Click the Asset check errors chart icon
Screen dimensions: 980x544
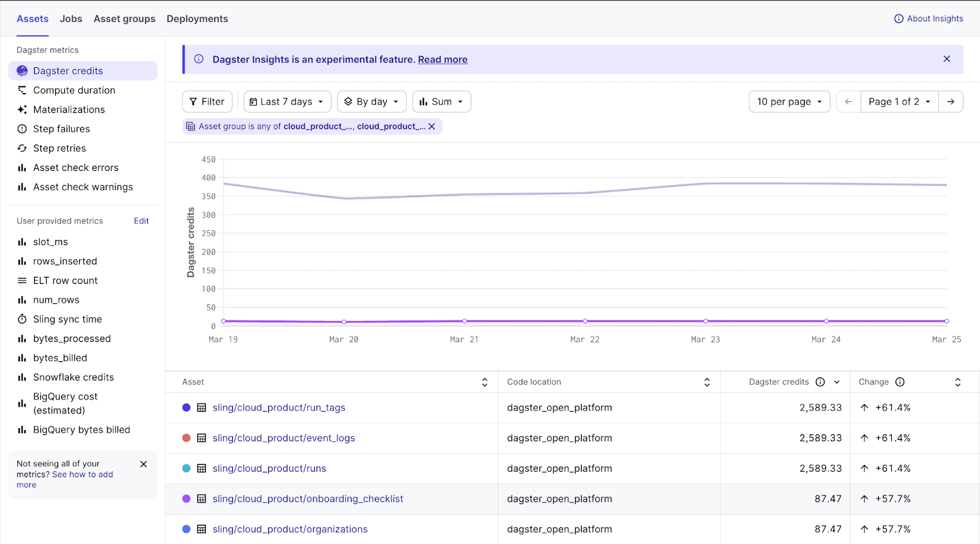click(22, 168)
